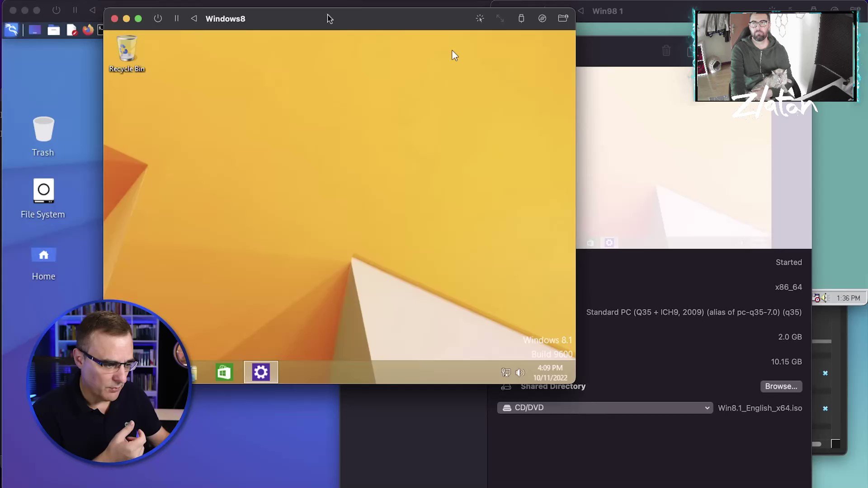
Task: Launch Firefox from the Kali panel
Action: [x=88, y=30]
